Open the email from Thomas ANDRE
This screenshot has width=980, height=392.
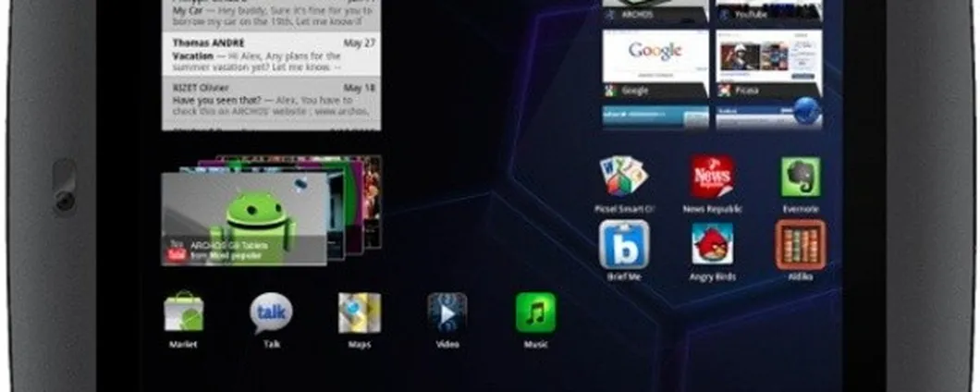271,55
